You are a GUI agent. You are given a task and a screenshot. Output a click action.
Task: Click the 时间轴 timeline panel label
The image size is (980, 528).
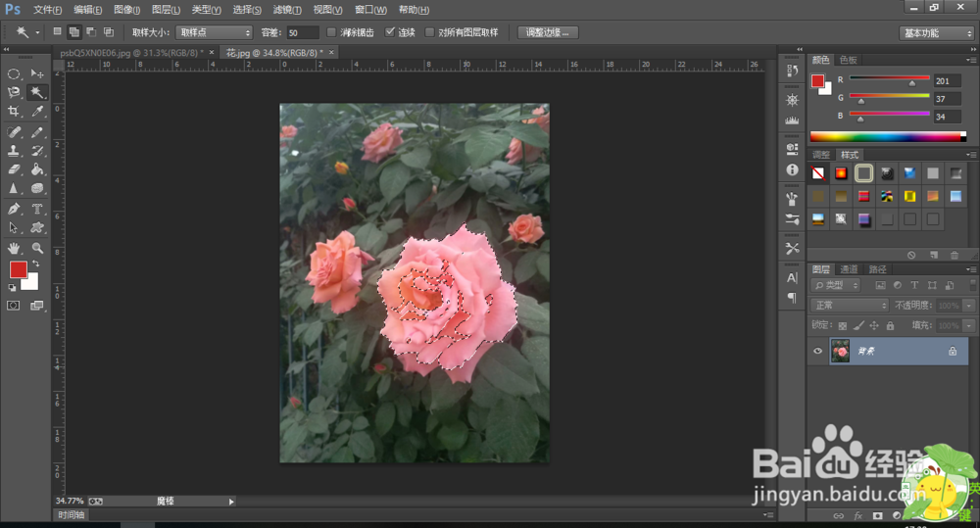(x=72, y=515)
